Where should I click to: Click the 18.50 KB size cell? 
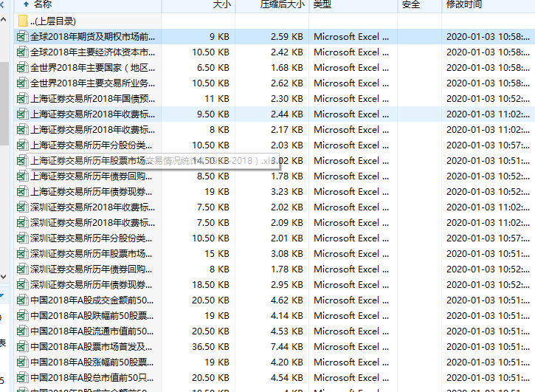point(210,285)
